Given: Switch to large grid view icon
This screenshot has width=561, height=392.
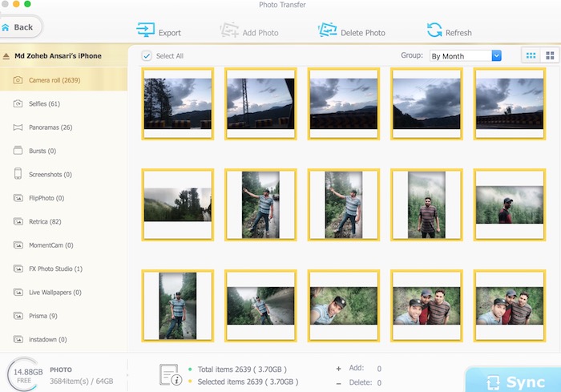Looking at the screenshot, I should [x=550, y=55].
